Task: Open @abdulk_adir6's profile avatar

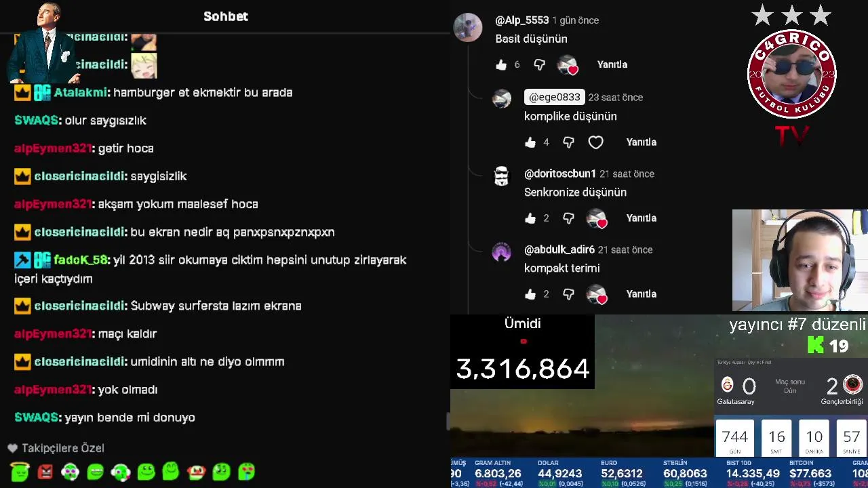Action: click(x=501, y=251)
